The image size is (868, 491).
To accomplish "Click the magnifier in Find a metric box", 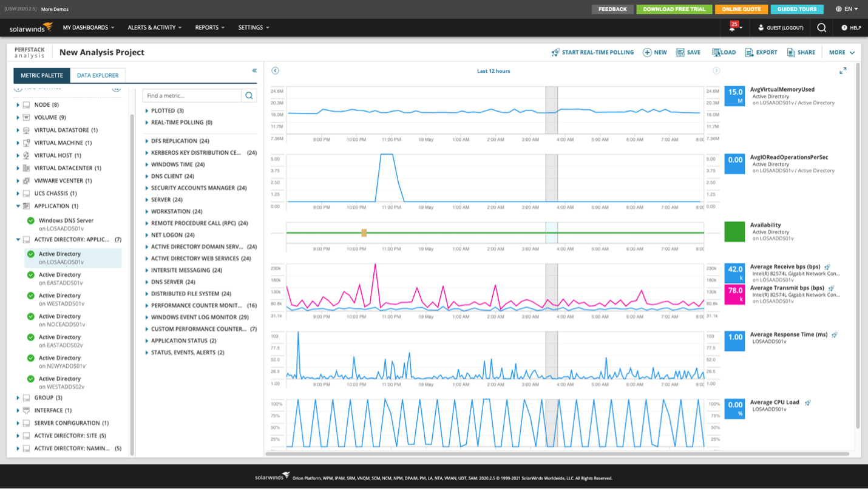I will (x=249, y=95).
